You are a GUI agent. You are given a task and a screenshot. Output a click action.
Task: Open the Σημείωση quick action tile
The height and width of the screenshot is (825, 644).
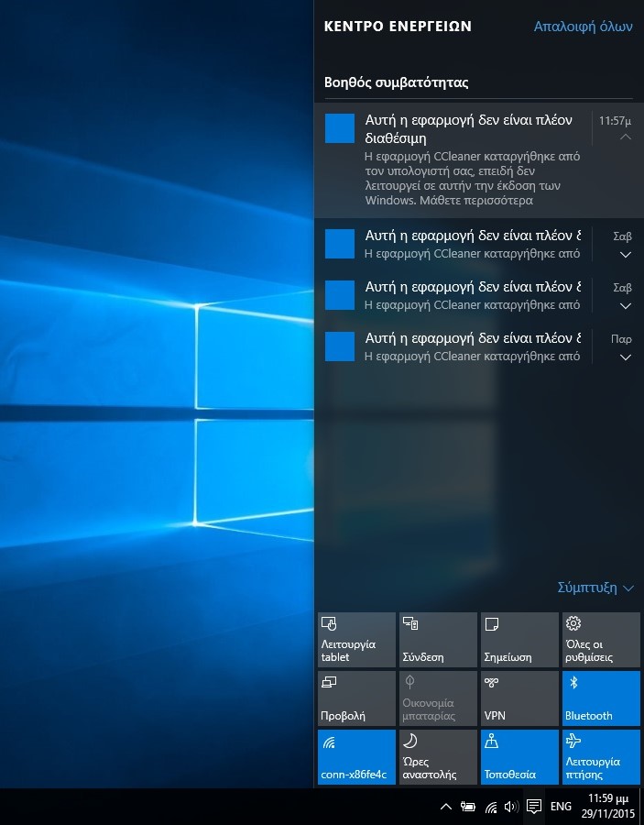click(x=519, y=640)
